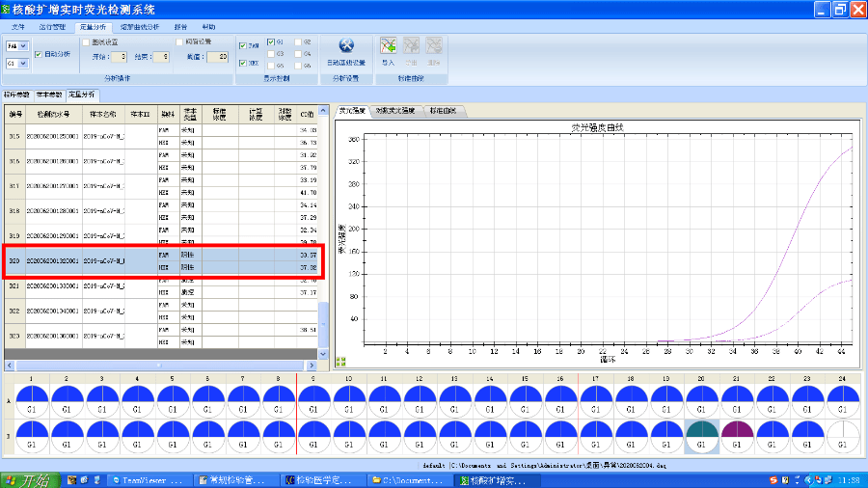
Task: Select well A5 in the plate
Action: click(173, 401)
